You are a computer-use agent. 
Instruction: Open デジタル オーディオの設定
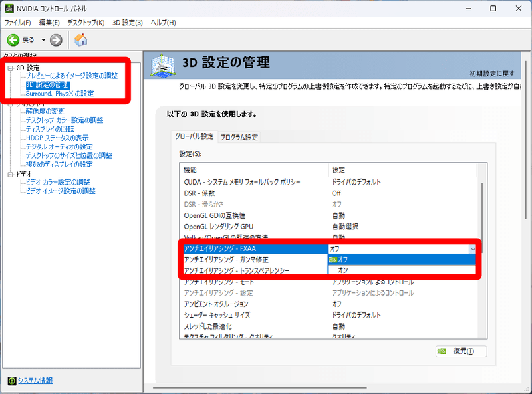point(59,146)
